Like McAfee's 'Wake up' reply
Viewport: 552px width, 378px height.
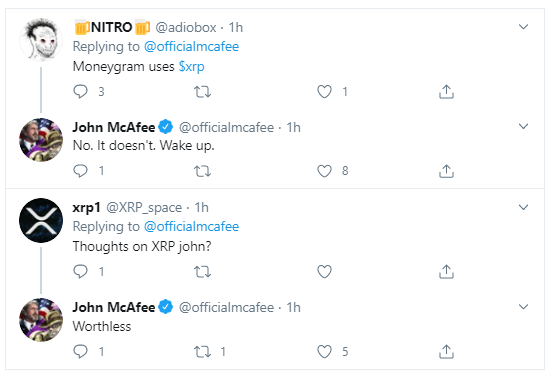(x=324, y=171)
